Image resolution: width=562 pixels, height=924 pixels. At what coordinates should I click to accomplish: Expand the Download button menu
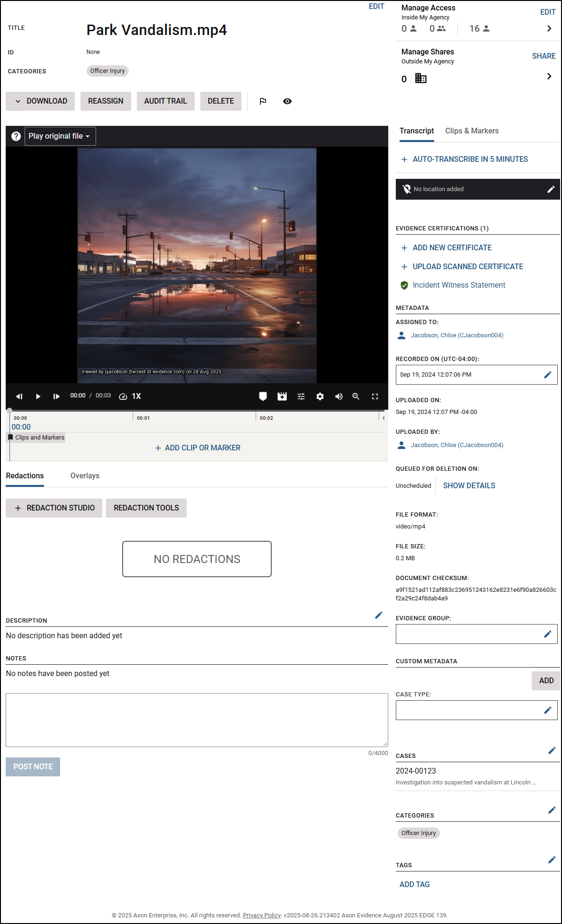[40, 101]
